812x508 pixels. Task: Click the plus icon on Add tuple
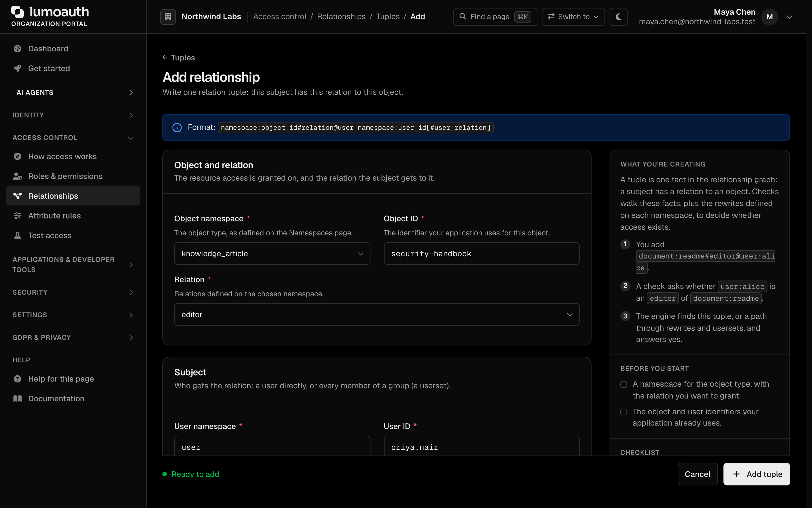(736, 474)
